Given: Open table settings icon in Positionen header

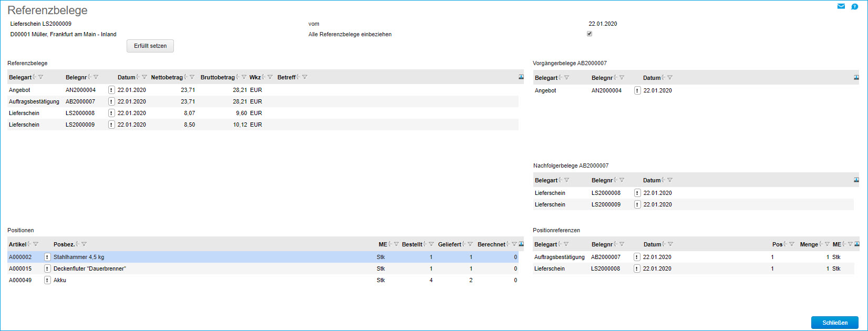Looking at the screenshot, I should 521,244.
